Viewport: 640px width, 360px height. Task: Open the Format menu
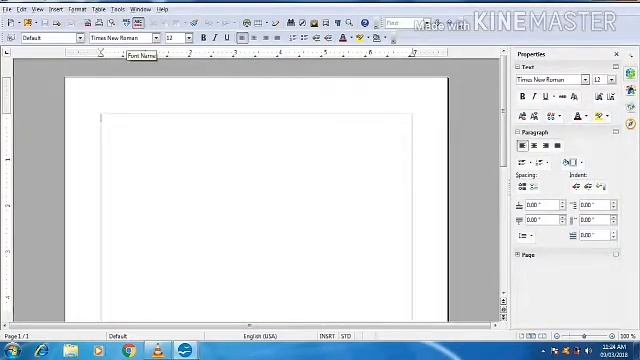(77, 9)
